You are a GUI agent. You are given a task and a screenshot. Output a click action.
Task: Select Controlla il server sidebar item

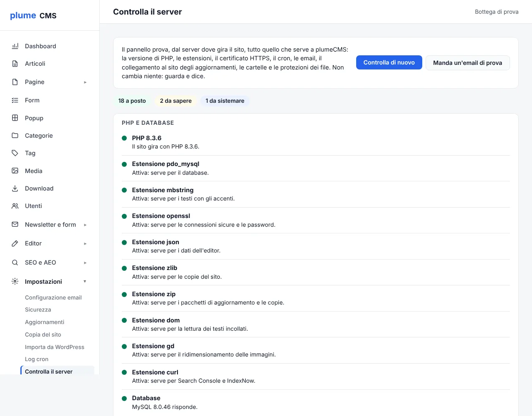click(57, 371)
